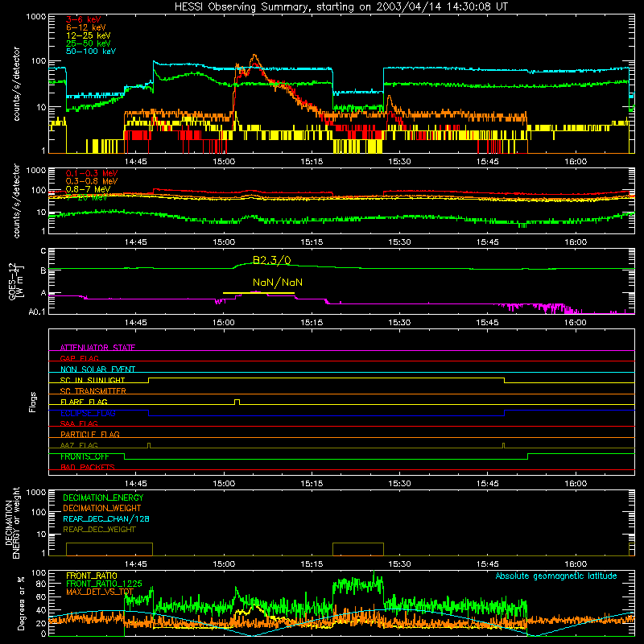Click the 15:00 tick label under the Flags panel

click(x=224, y=484)
